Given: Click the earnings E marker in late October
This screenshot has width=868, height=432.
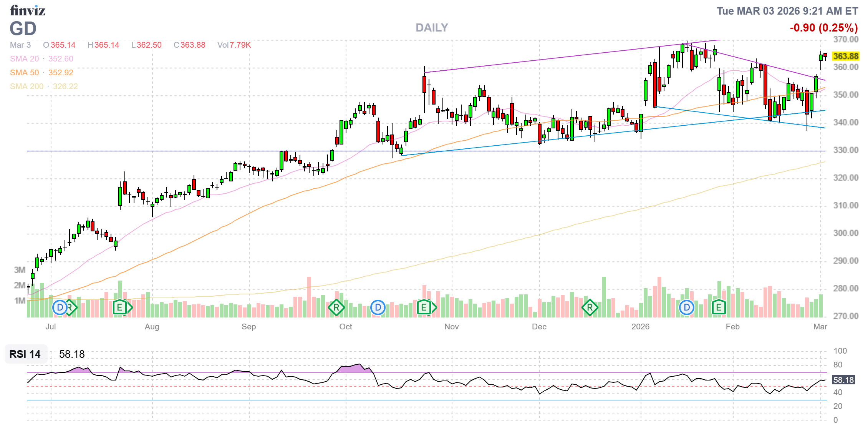Looking at the screenshot, I should pos(424,307).
